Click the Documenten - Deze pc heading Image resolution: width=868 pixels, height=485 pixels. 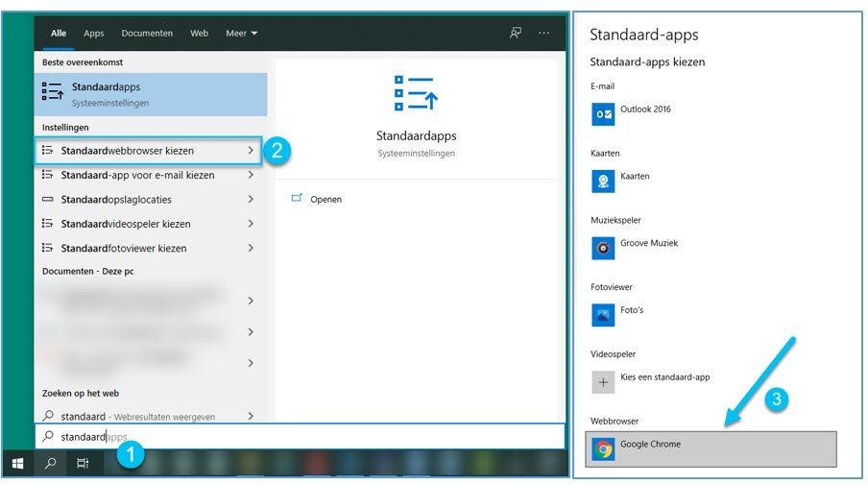88,271
